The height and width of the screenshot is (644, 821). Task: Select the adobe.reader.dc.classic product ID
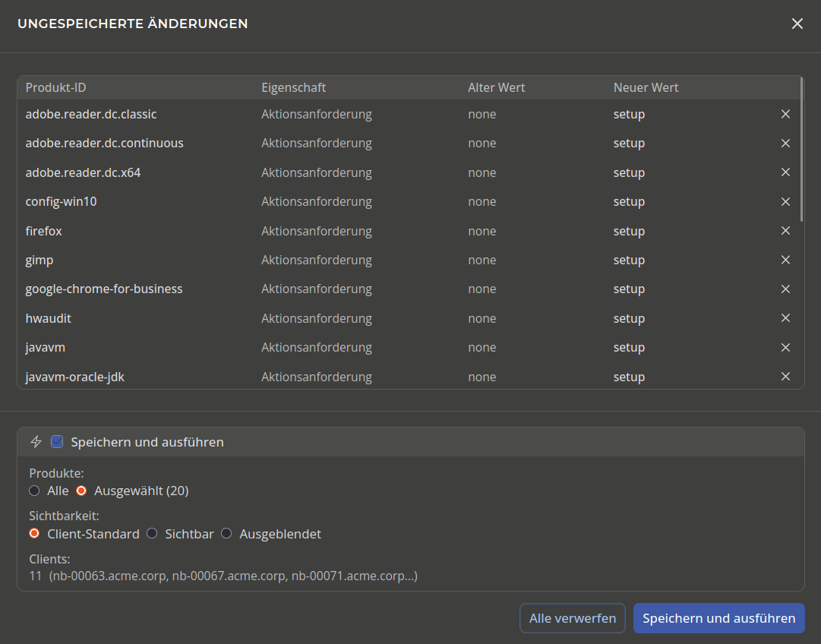coord(91,114)
